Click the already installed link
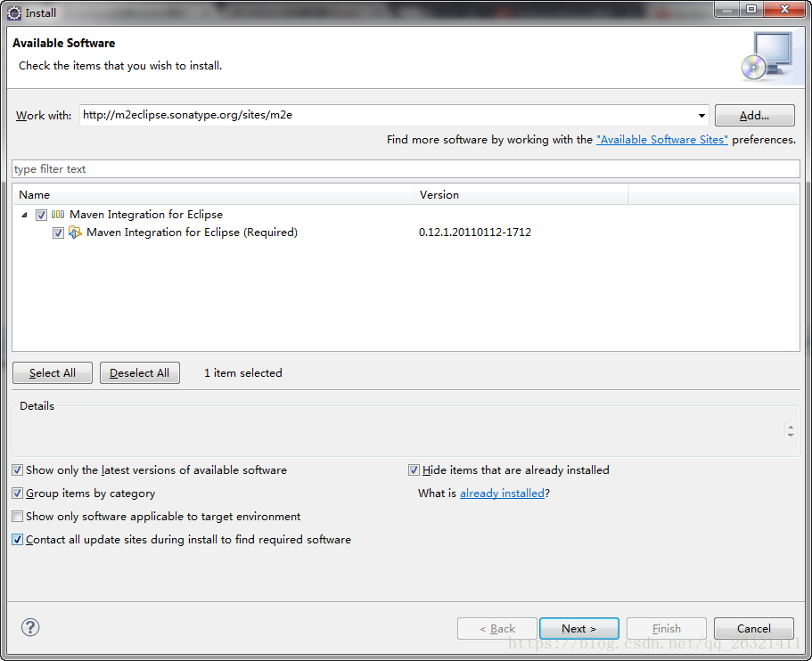812x661 pixels. coord(503,494)
